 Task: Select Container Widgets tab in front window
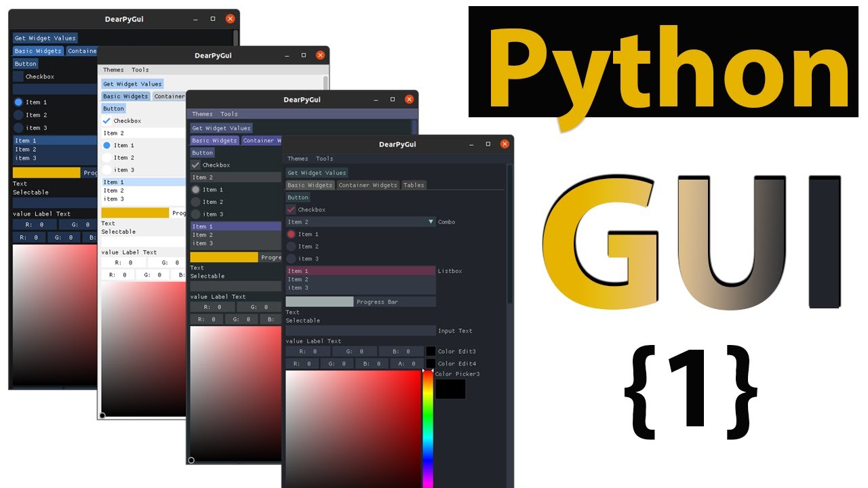point(368,185)
